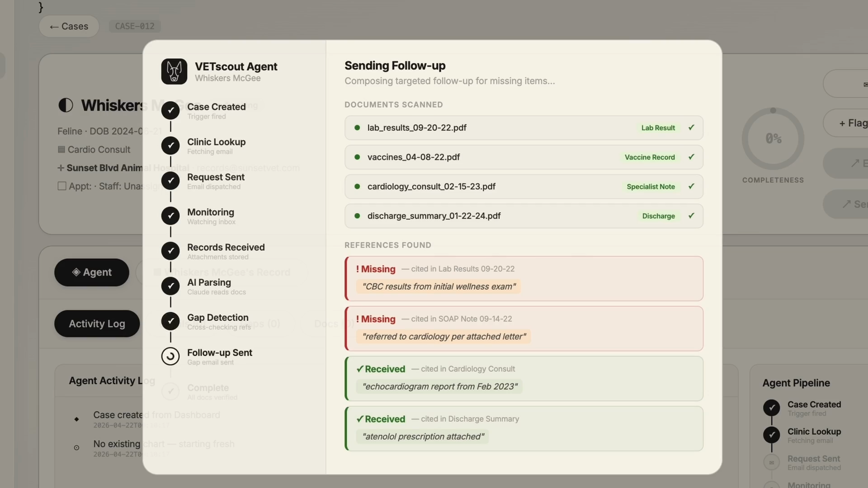Viewport: 868px width, 488px height.
Task: Open lab_results_09-20-22.pdf file name
Action: pyautogui.click(x=417, y=128)
